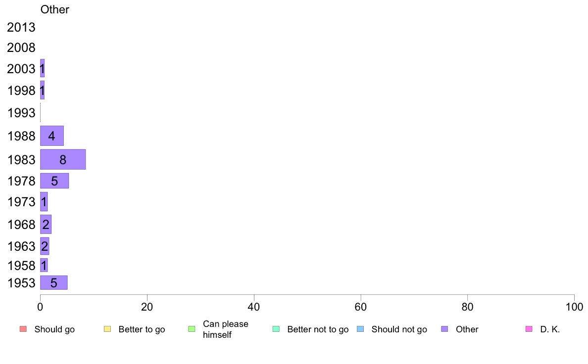Click the 100 tick on x-axis
This screenshot has width=588, height=364.
(575, 307)
